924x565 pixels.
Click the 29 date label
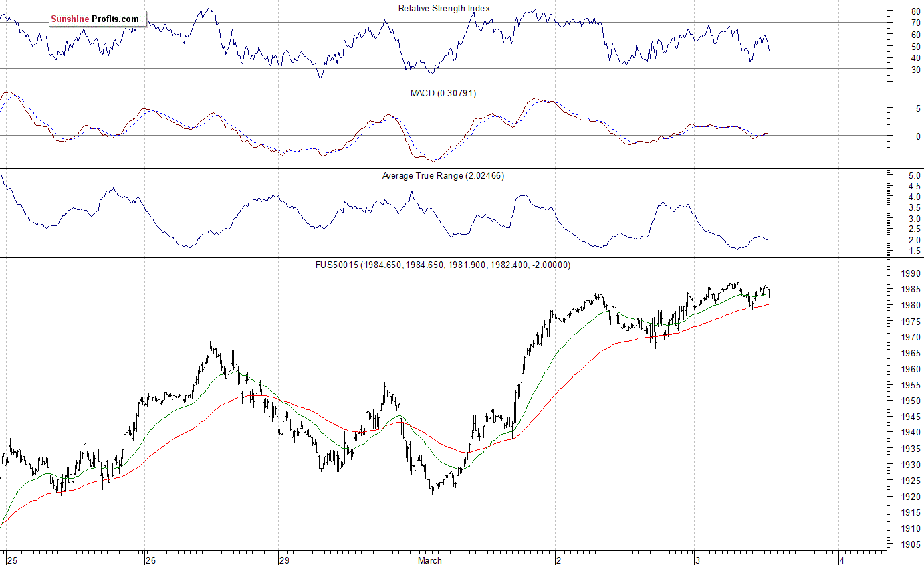click(285, 560)
